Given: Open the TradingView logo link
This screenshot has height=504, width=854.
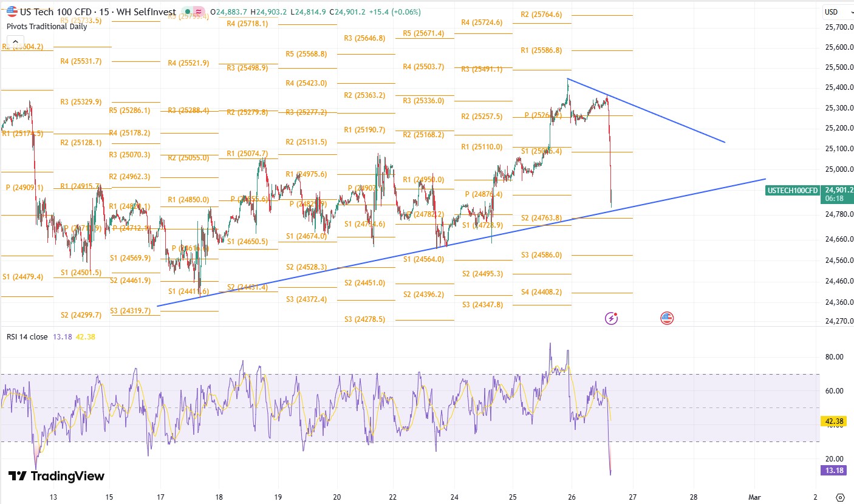Looking at the screenshot, I should (56, 476).
